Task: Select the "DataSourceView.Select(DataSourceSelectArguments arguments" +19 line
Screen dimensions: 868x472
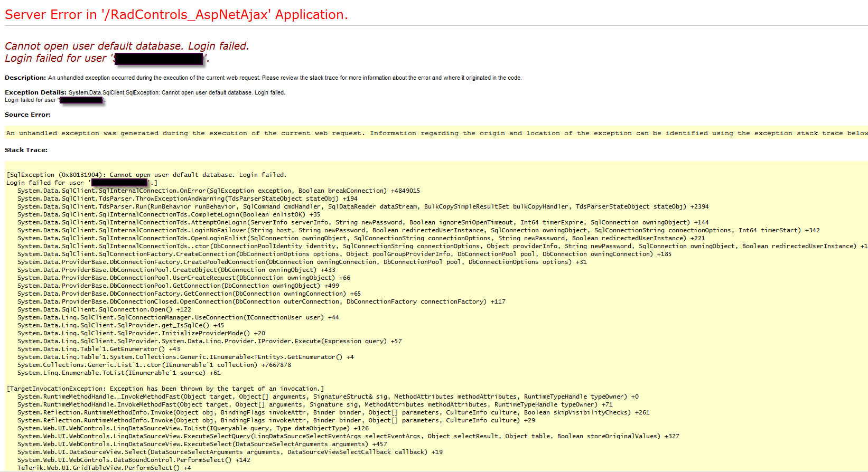Action: pos(230,452)
